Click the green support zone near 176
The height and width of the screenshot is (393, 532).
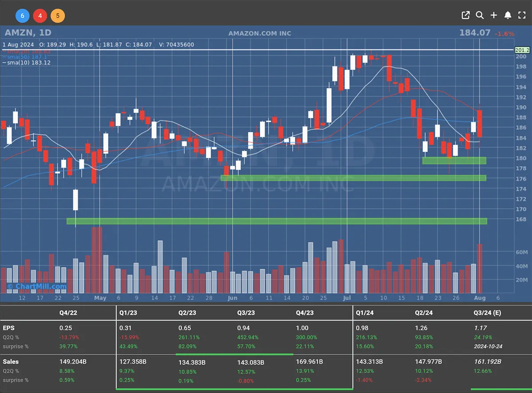pos(353,178)
